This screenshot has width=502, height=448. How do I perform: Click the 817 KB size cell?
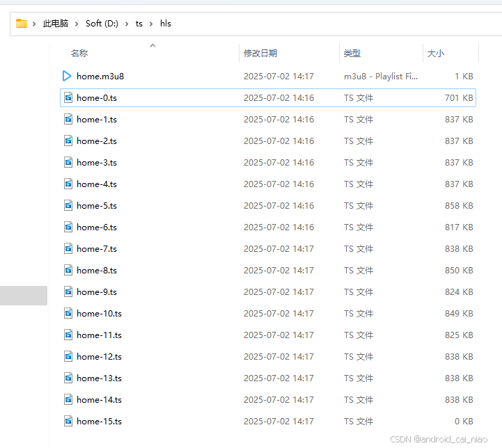(459, 227)
